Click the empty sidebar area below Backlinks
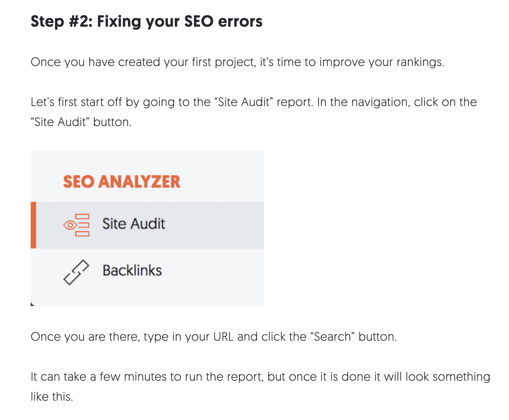 pos(147,295)
